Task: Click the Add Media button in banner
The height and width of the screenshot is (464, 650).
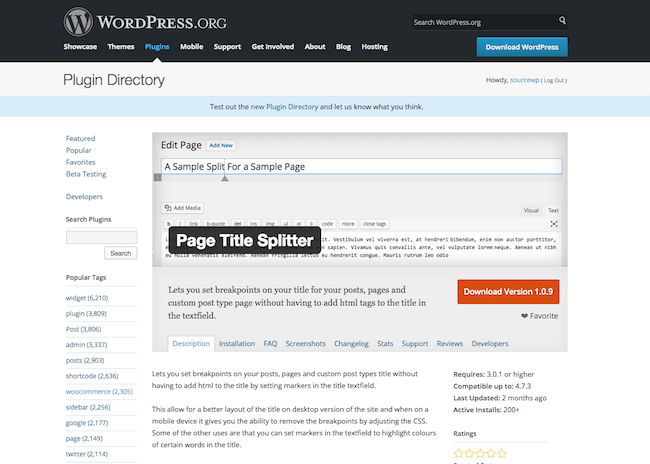Action: tap(182, 208)
